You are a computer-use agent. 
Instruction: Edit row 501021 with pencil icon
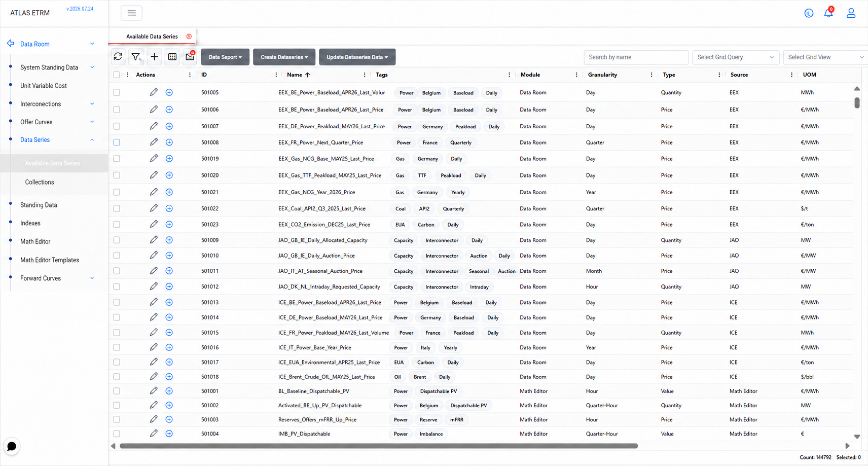click(154, 192)
